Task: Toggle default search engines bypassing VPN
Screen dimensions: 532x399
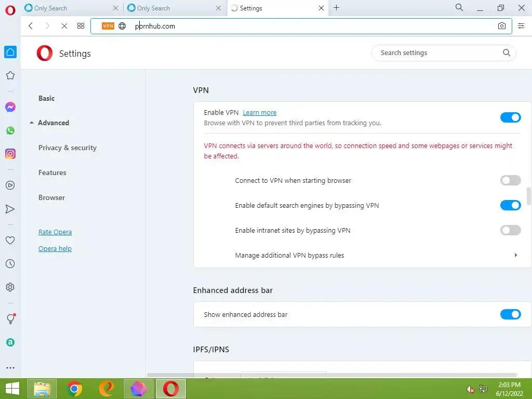Action: 510,205
